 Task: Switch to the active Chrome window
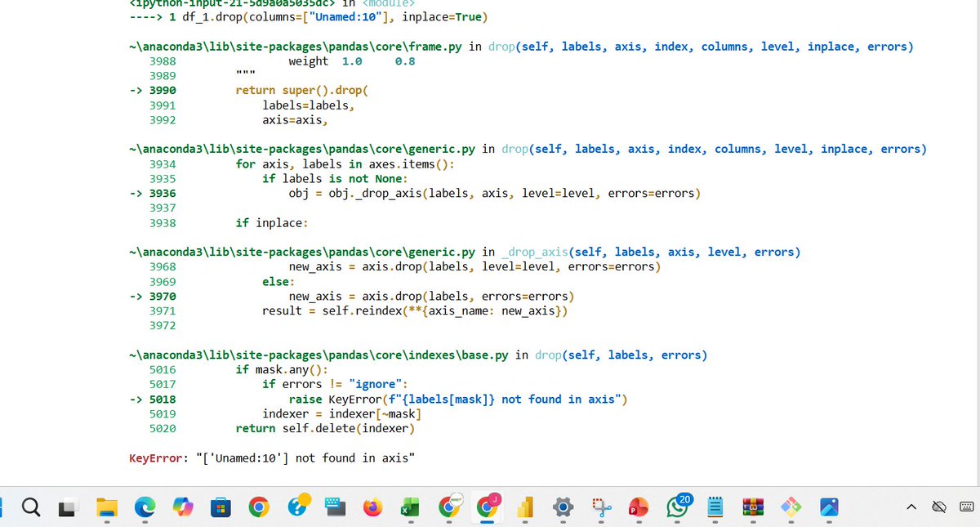coord(488,507)
